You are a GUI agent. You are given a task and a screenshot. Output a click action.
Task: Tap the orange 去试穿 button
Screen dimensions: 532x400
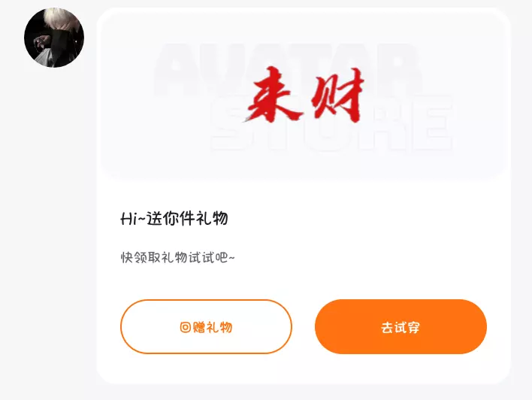point(401,326)
